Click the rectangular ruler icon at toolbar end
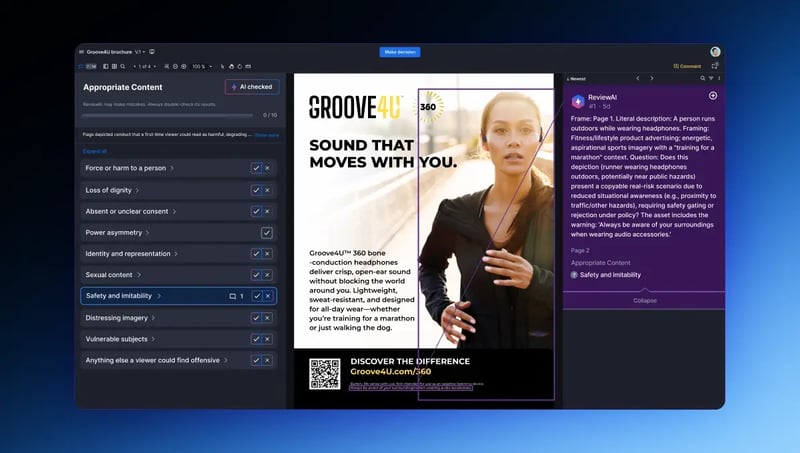 (248, 66)
